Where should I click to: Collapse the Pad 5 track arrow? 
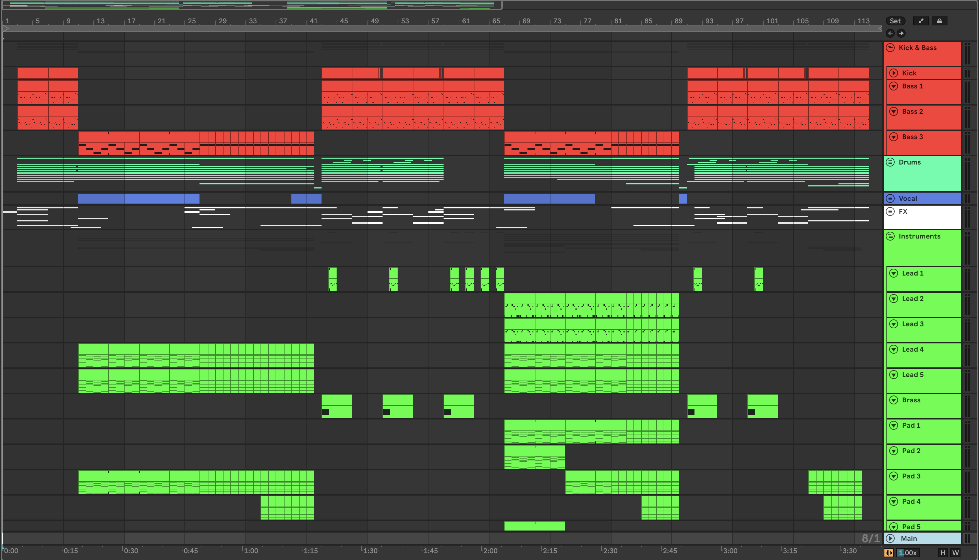tap(894, 526)
